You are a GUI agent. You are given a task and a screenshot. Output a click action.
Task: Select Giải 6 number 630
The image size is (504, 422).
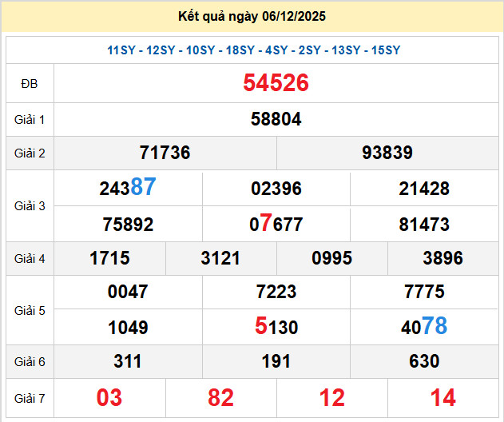pyautogui.click(x=423, y=361)
